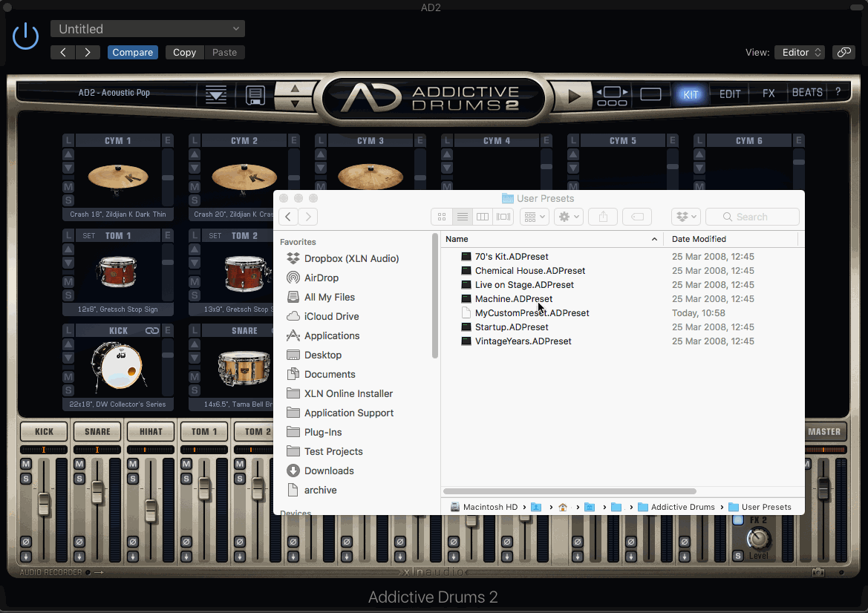Solo the TOM 1 mixer channel
868x613 pixels.
[x=186, y=479]
